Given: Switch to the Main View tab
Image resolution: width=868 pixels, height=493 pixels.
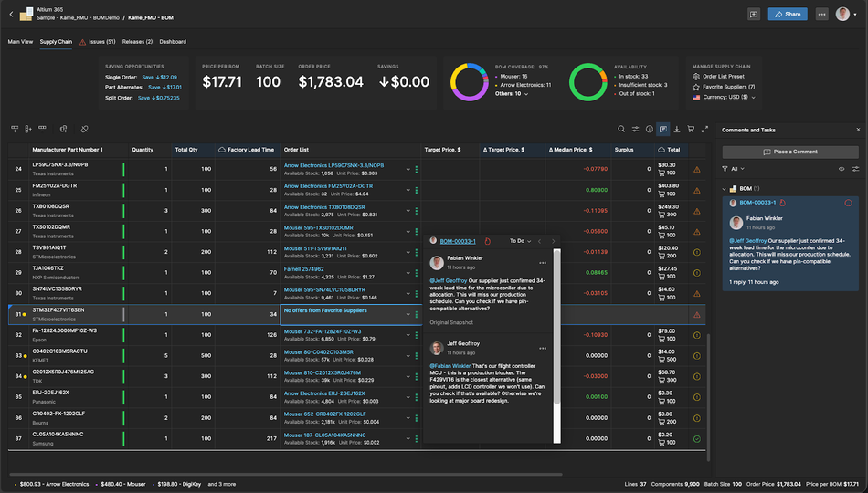Looking at the screenshot, I should click(x=20, y=42).
